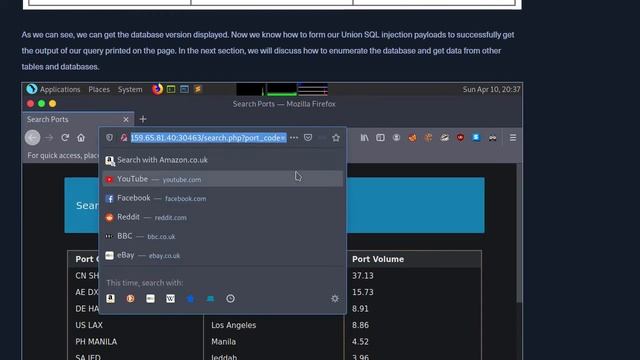Click the orange fox extension icon

click(x=412, y=138)
